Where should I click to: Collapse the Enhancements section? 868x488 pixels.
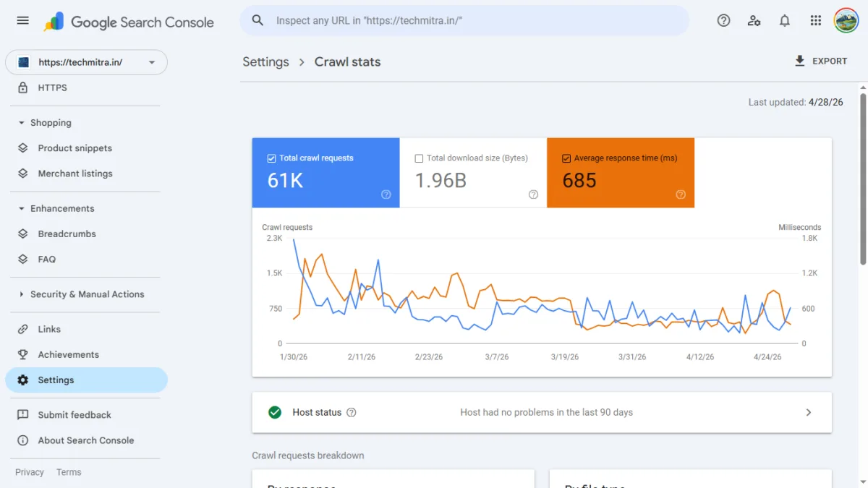[x=22, y=208]
